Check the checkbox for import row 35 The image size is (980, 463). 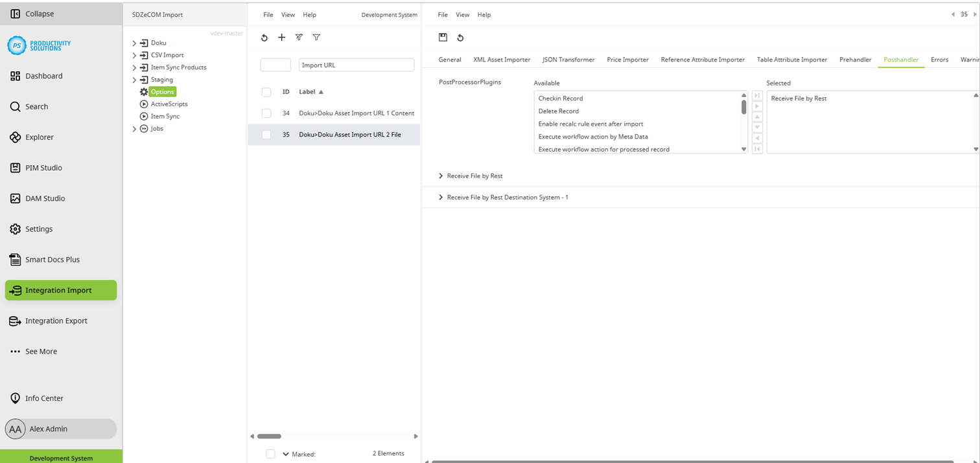(x=266, y=135)
